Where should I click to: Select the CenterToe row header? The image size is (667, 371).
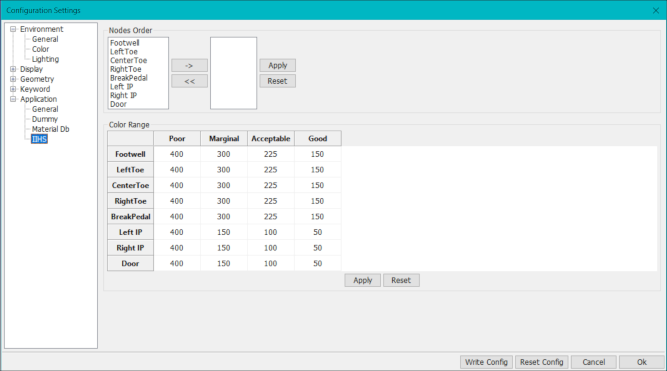[130, 186]
